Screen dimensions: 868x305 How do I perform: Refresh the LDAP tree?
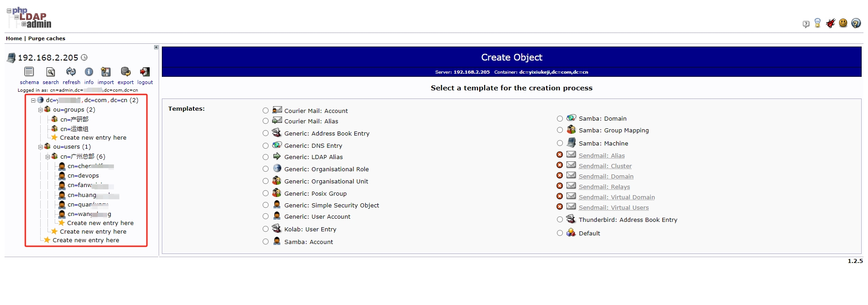pyautogui.click(x=71, y=72)
